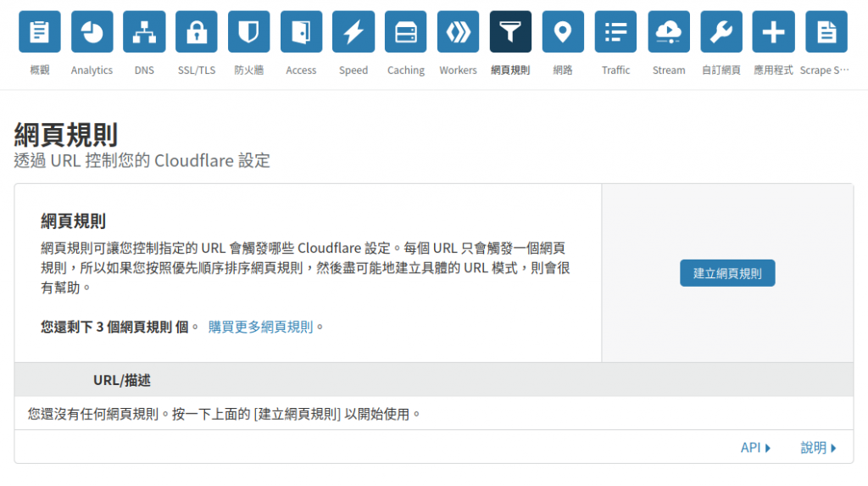This screenshot has height=486, width=868.
Task: Open the Speed lightning icon
Action: tap(353, 31)
